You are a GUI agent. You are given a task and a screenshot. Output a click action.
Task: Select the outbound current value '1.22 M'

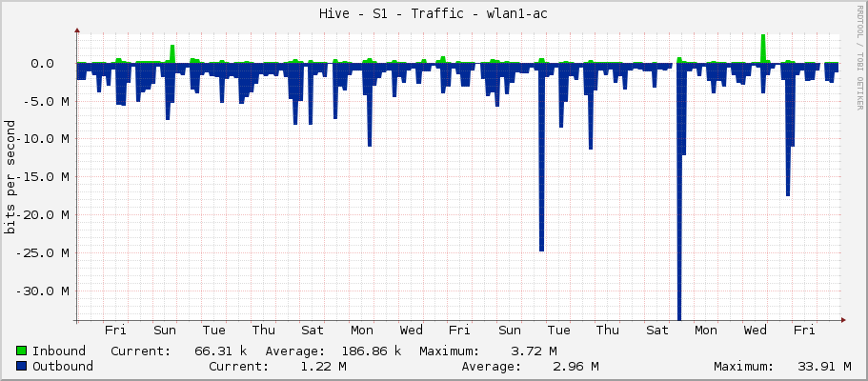click(x=324, y=366)
